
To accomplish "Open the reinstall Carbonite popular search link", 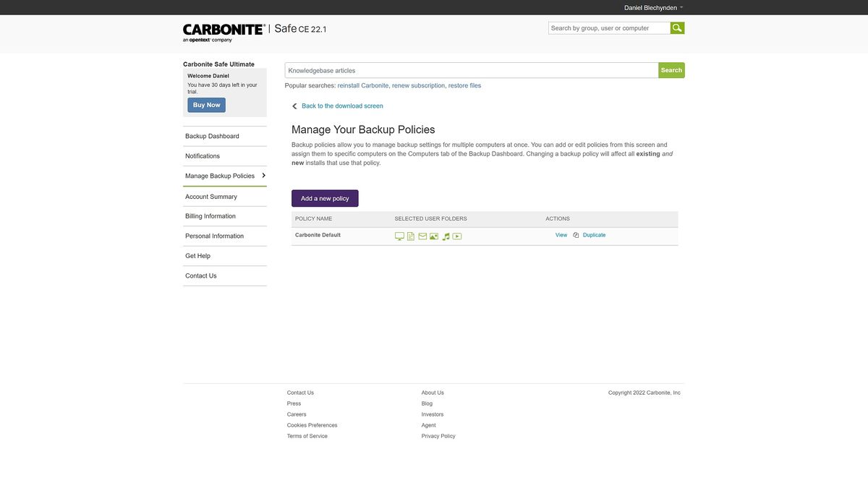I will coord(364,85).
